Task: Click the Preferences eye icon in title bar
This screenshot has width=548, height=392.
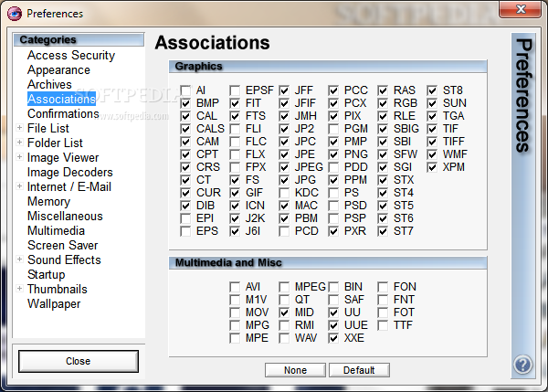Action: pos(15,14)
